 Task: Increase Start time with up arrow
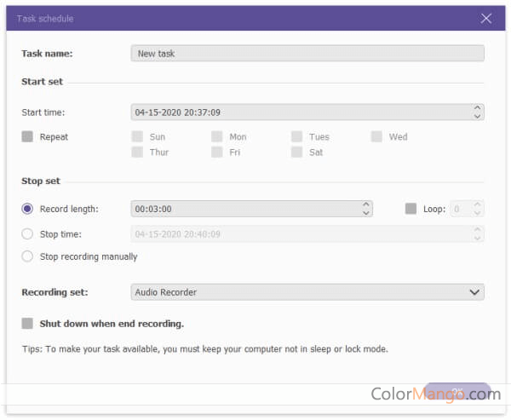coord(477,107)
